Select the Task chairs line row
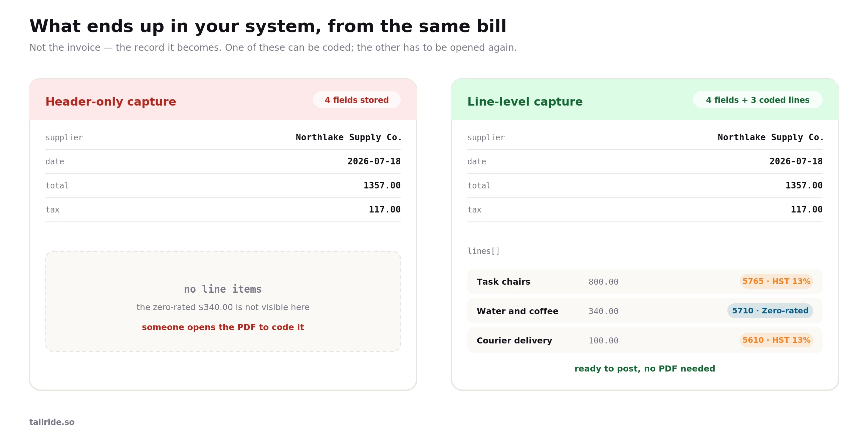The image size is (868, 441). tap(644, 281)
